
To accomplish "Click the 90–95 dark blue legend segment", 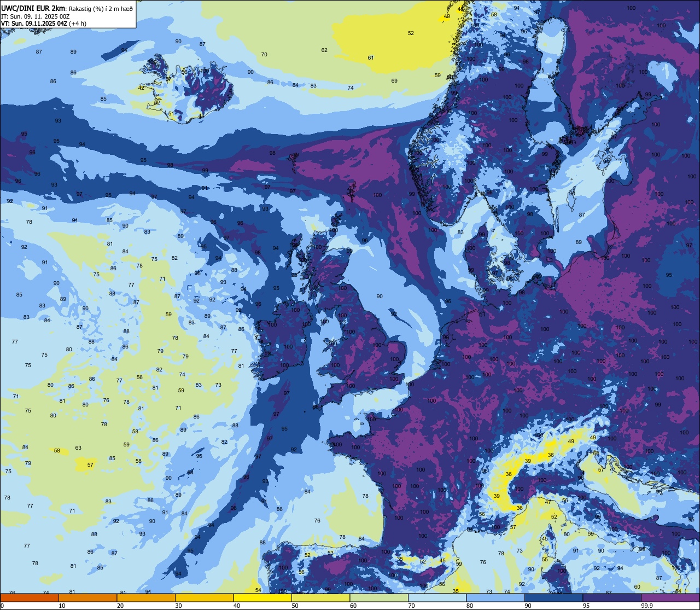I will point(553,598).
